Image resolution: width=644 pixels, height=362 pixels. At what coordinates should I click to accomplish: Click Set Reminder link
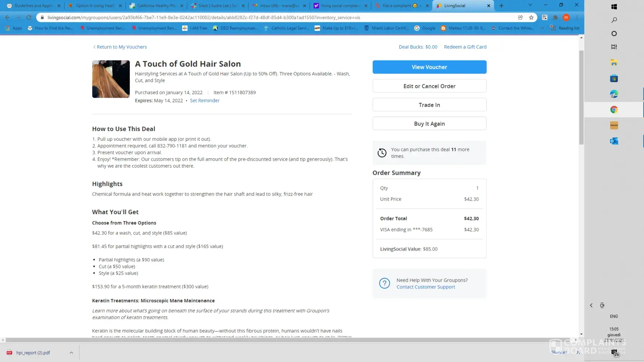(205, 101)
